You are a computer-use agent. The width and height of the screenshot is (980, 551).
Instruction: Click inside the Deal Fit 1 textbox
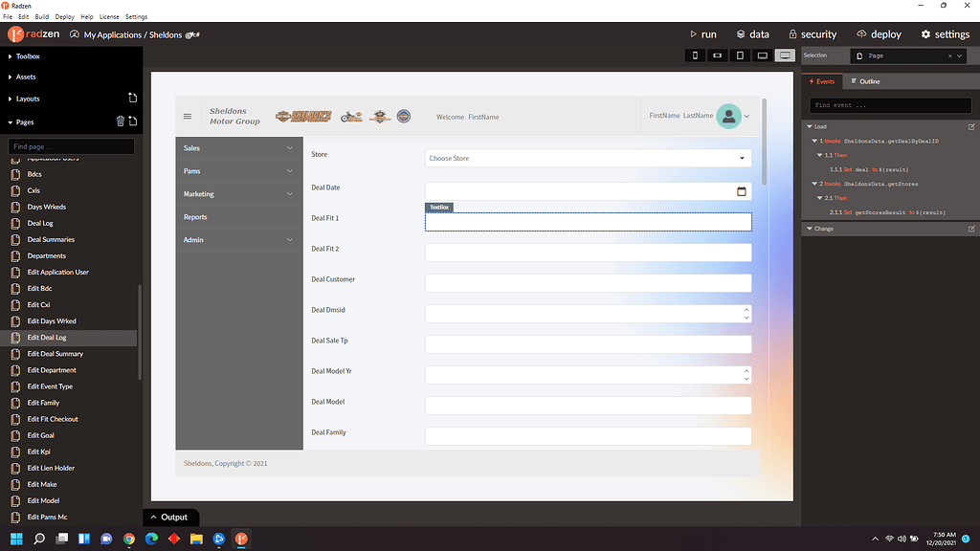[588, 221]
